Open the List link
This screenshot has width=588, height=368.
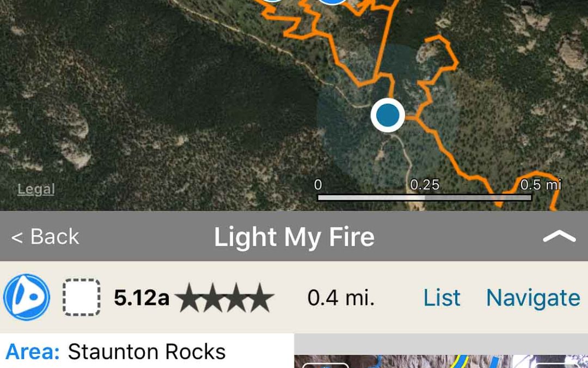point(442,298)
